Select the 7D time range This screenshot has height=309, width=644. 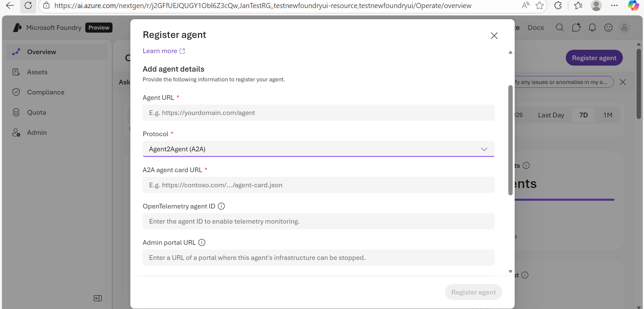pyautogui.click(x=584, y=115)
